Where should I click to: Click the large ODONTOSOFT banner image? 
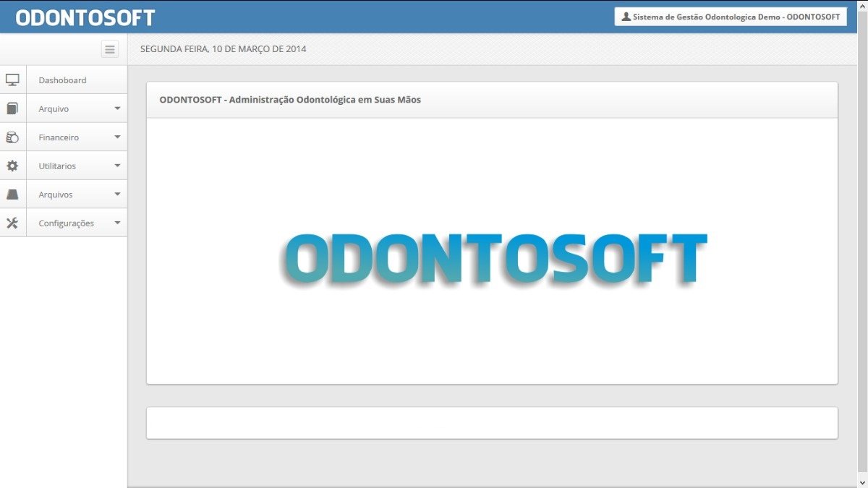(x=493, y=259)
